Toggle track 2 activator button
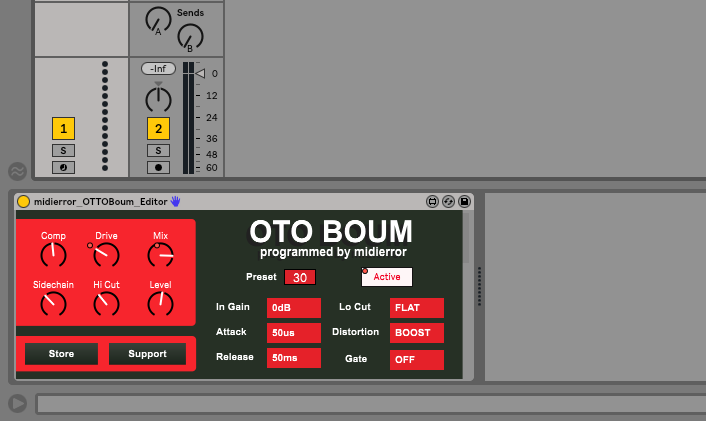Screen dimensions: 706x421 point(158,128)
